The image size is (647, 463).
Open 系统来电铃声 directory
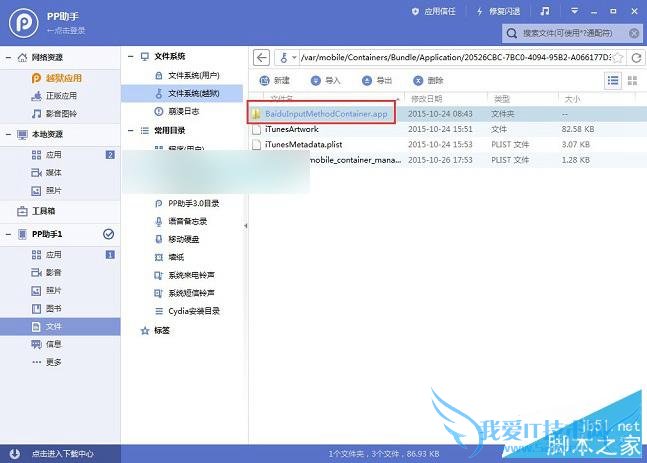184,275
